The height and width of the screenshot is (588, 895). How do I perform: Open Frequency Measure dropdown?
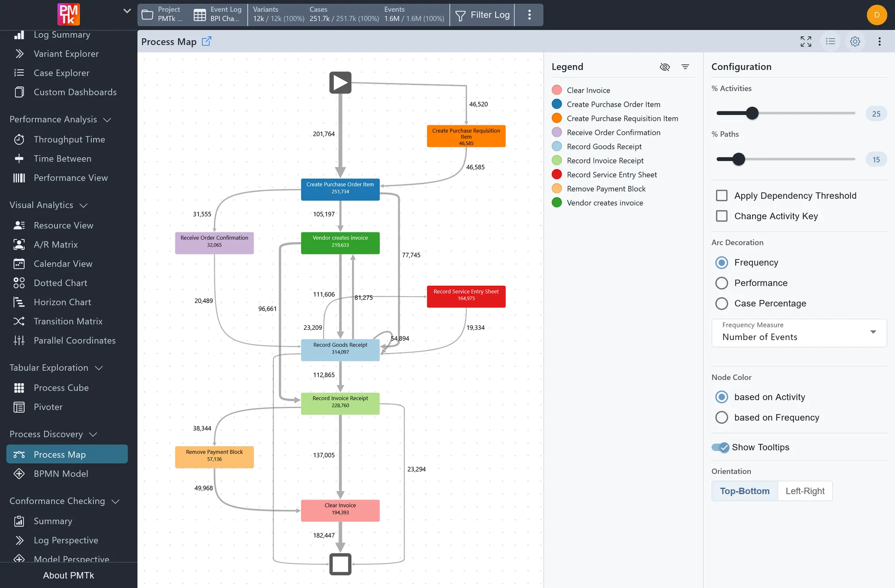coord(799,333)
